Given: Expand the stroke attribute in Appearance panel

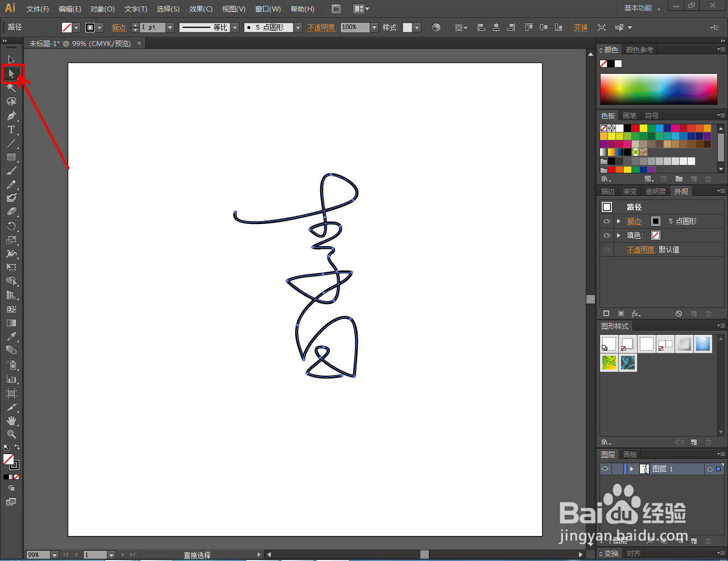Looking at the screenshot, I should 619,221.
